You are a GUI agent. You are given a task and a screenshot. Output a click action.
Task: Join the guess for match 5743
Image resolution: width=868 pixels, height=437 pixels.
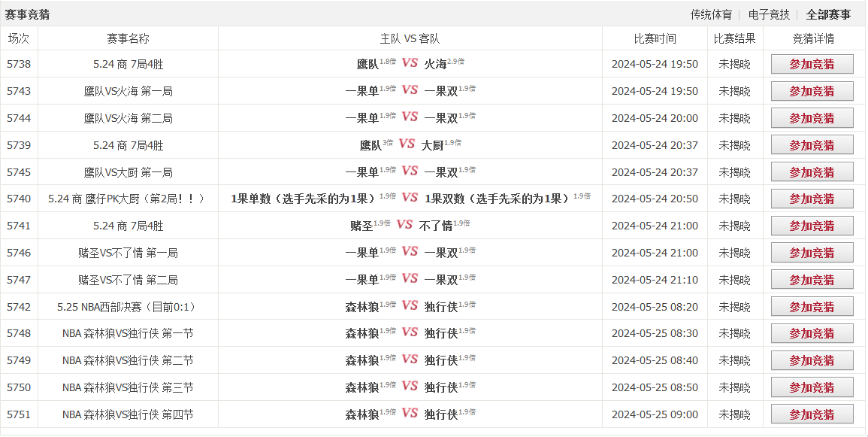click(812, 92)
